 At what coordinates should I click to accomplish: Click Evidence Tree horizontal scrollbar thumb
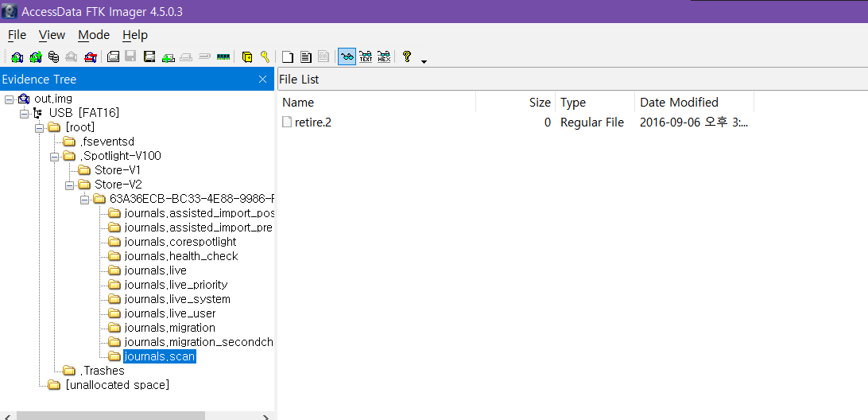[x=110, y=415]
